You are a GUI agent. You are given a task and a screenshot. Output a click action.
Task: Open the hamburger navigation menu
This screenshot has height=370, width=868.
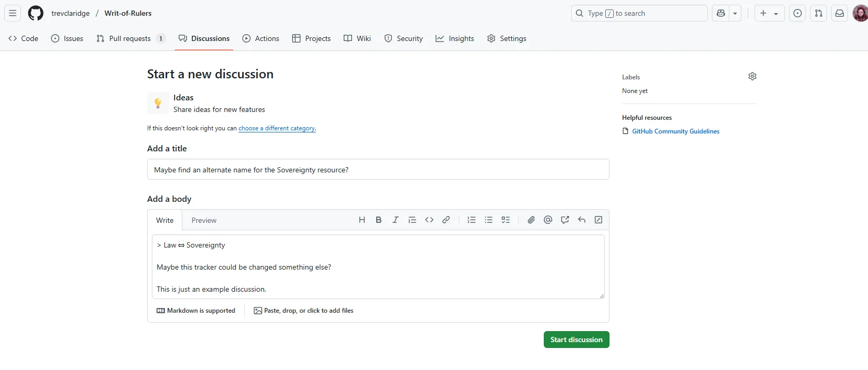(x=13, y=14)
